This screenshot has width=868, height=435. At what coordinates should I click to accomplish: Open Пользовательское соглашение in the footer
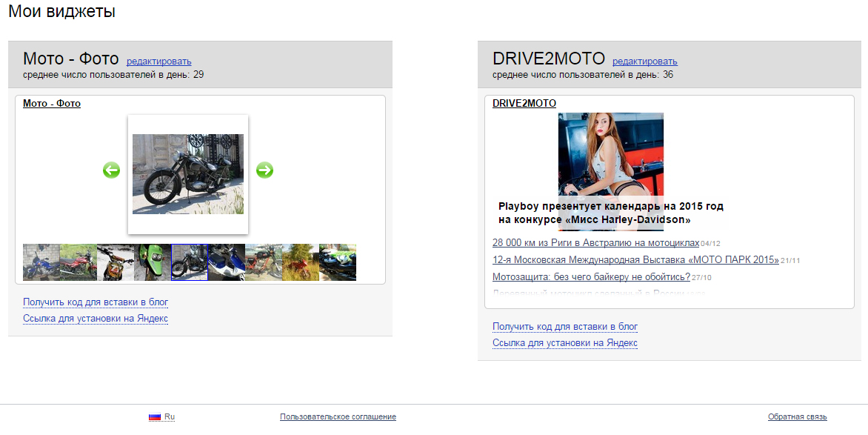point(338,416)
